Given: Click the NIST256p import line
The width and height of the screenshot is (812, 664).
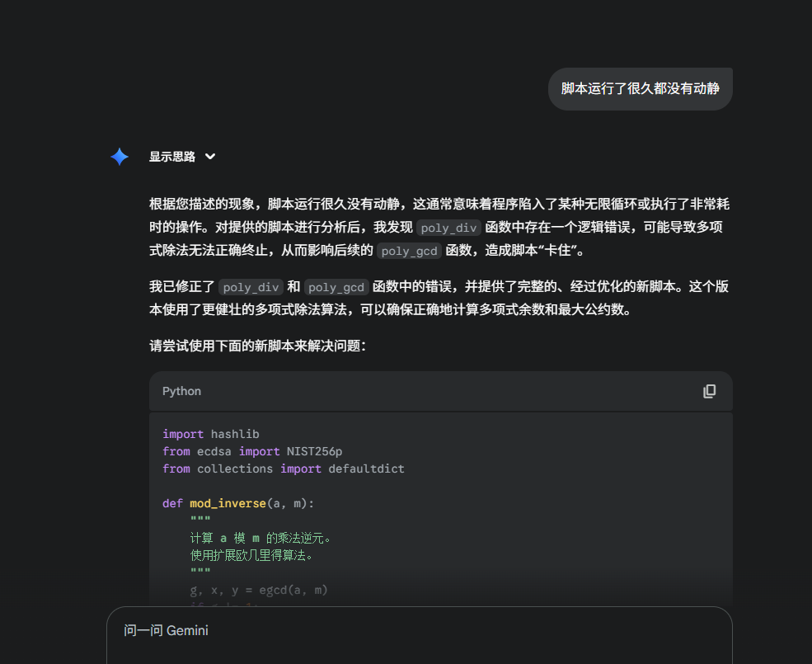Looking at the screenshot, I should [252, 451].
